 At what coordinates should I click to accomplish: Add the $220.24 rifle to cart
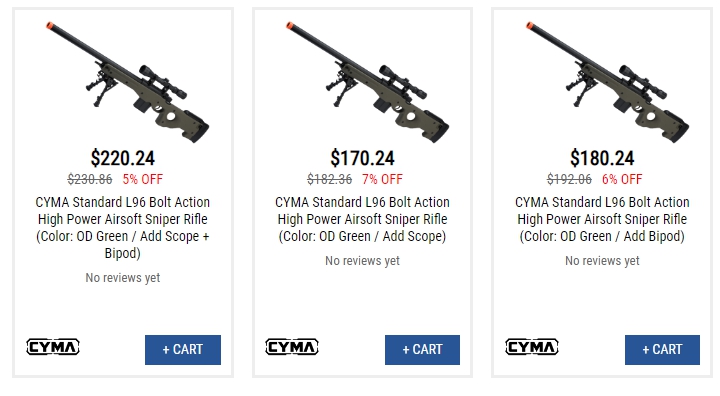point(183,350)
